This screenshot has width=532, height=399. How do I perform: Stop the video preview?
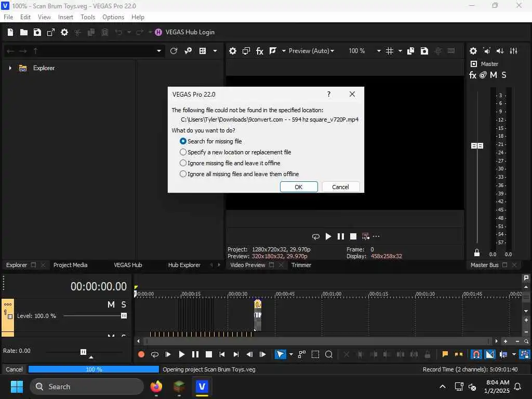pos(353,236)
